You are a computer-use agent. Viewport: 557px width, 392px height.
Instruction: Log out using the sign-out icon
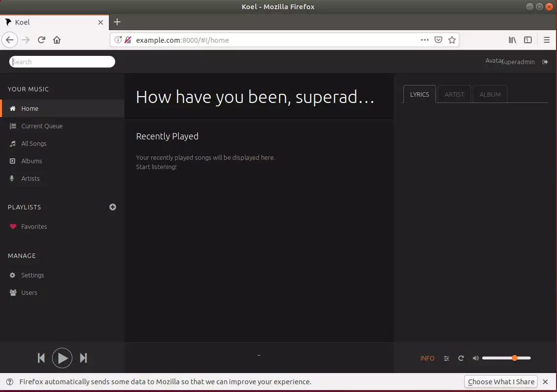pyautogui.click(x=545, y=62)
